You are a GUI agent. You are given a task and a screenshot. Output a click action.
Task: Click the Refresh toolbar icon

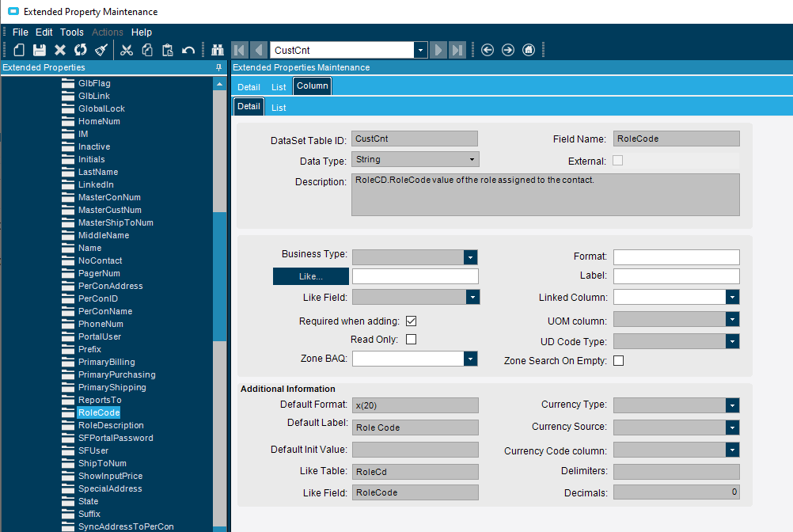(81, 50)
